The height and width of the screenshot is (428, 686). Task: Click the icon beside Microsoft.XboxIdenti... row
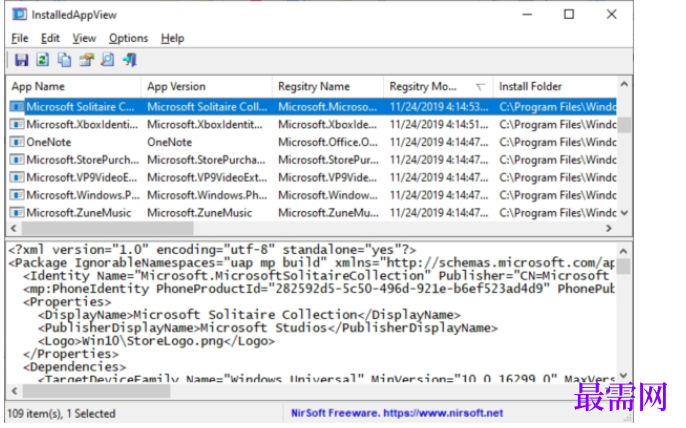click(17, 125)
